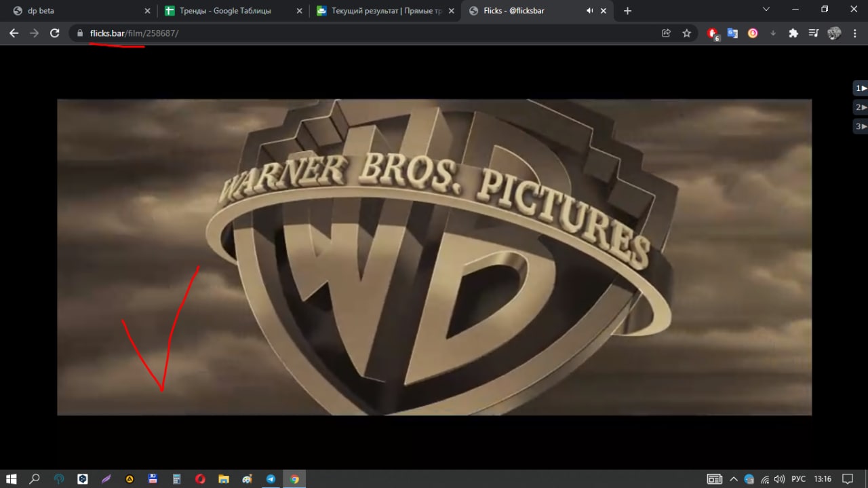Screen dimensions: 868x488
Task: Open a new browser tab
Action: 627,10
